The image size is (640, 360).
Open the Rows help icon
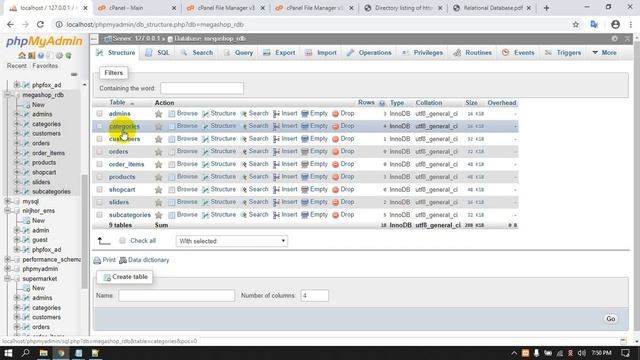click(382, 103)
